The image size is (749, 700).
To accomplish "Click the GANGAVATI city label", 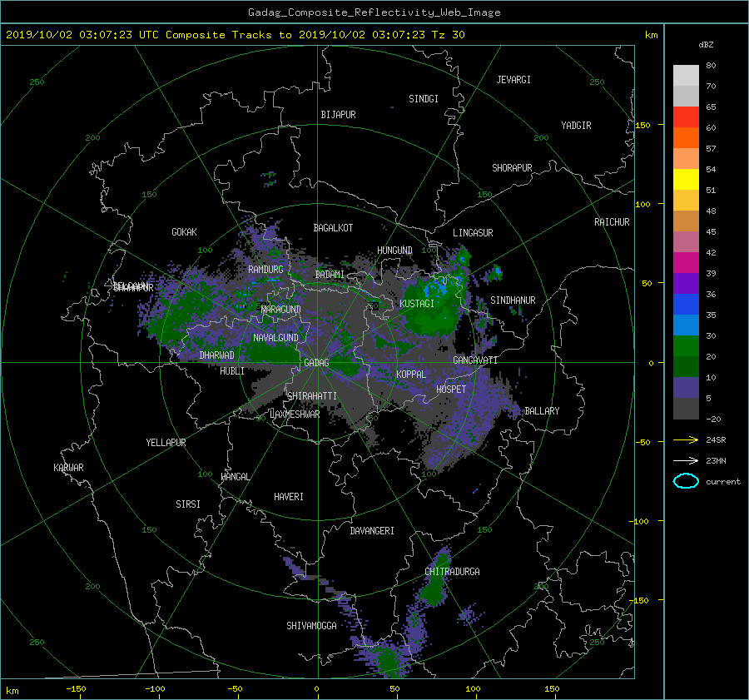I will pyautogui.click(x=475, y=360).
